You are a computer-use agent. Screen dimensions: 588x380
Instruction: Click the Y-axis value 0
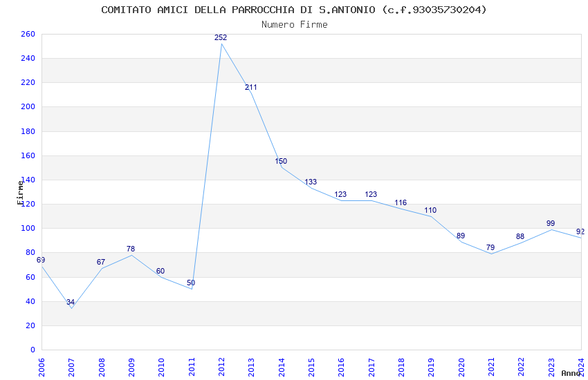click(x=33, y=350)
